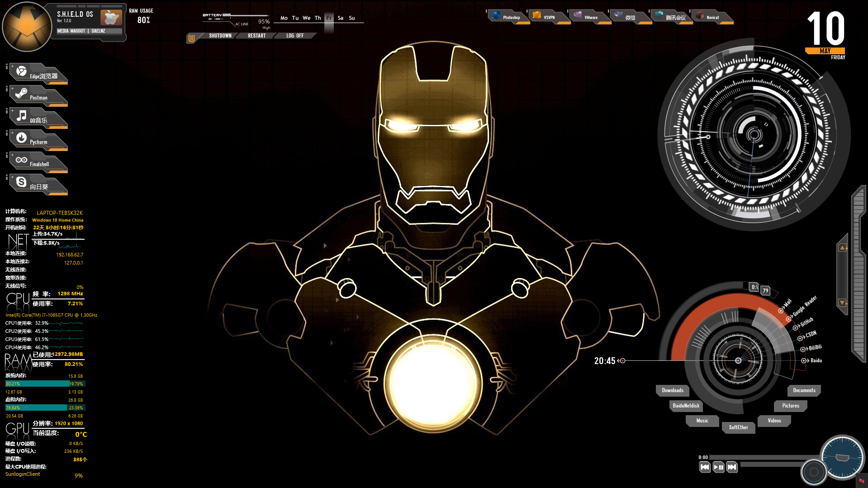The image size is (868, 488).
Task: Click the DAELNZ label
Action: pyautogui.click(x=98, y=31)
